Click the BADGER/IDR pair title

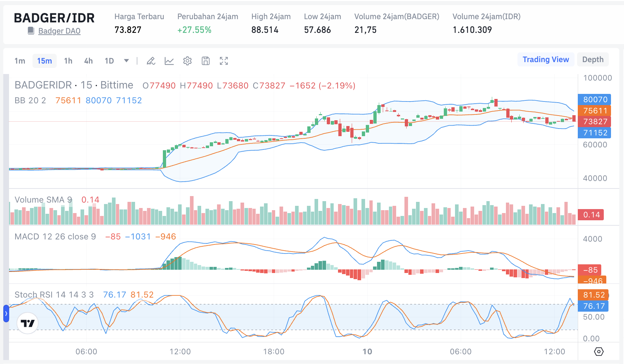pos(54,18)
